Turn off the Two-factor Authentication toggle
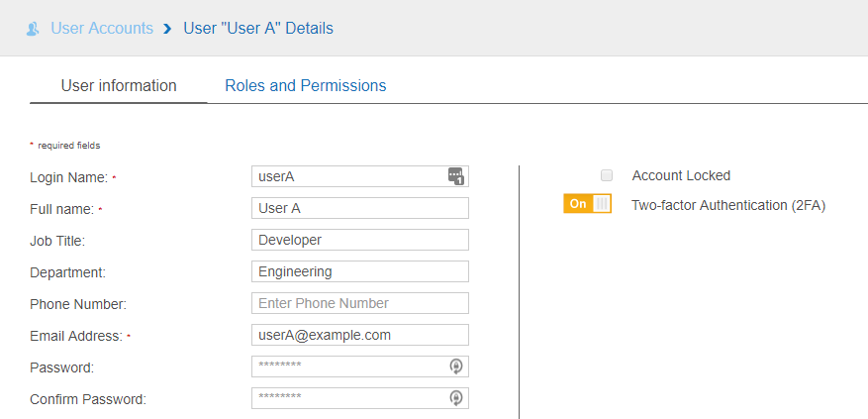 pyautogui.click(x=587, y=204)
